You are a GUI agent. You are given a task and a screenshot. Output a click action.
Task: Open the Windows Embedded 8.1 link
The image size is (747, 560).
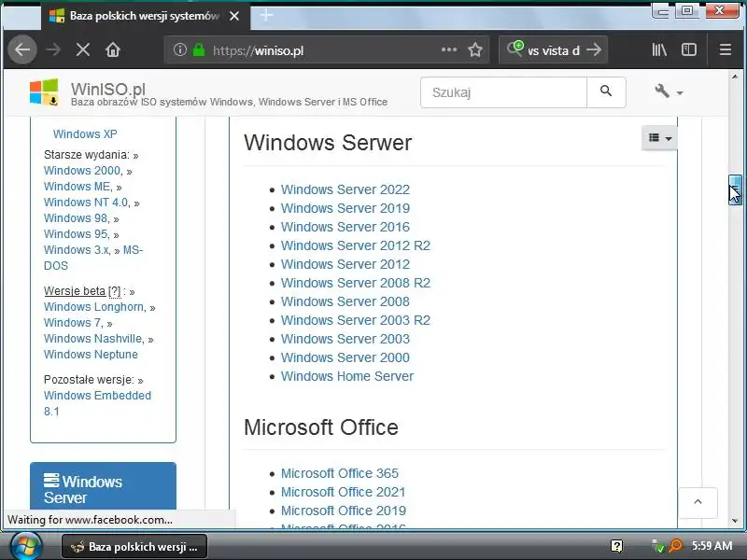tap(97, 403)
